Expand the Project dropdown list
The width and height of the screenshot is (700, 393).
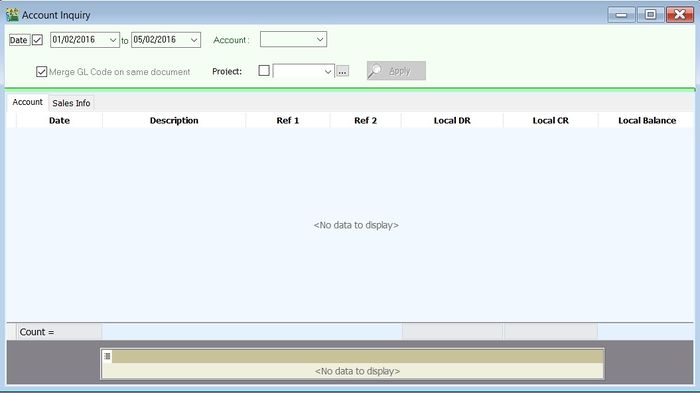[328, 71]
